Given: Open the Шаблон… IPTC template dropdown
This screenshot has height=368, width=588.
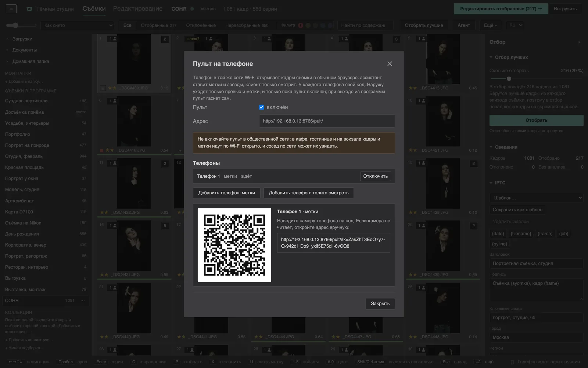Looking at the screenshot, I should click(536, 198).
